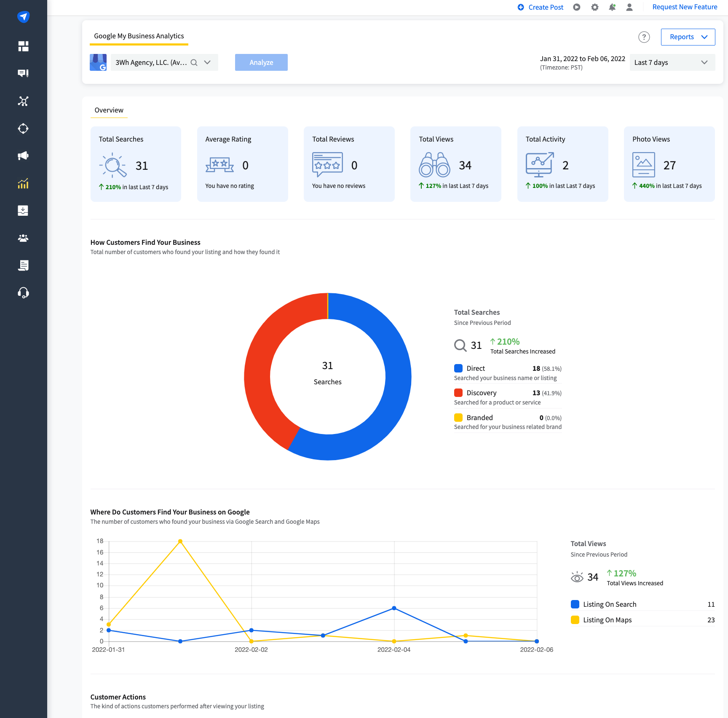Click the Total Activity overview card
This screenshot has width=728, height=718.
click(x=562, y=164)
